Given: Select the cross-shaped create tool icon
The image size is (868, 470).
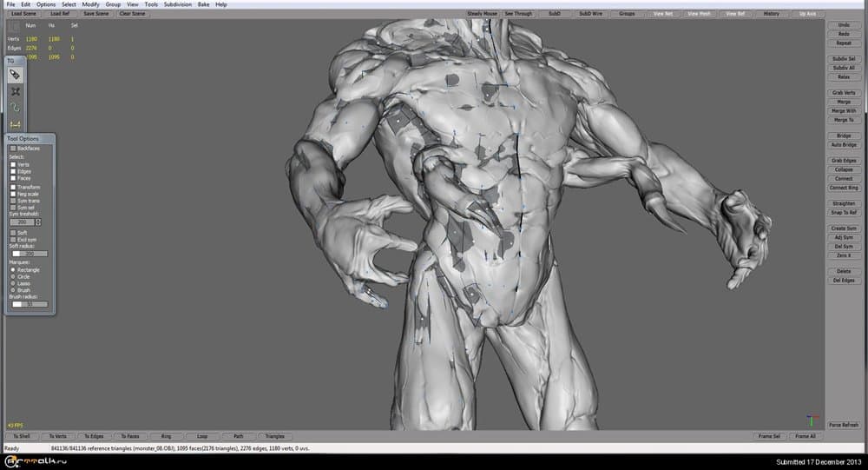Looking at the screenshot, I should point(15,91).
